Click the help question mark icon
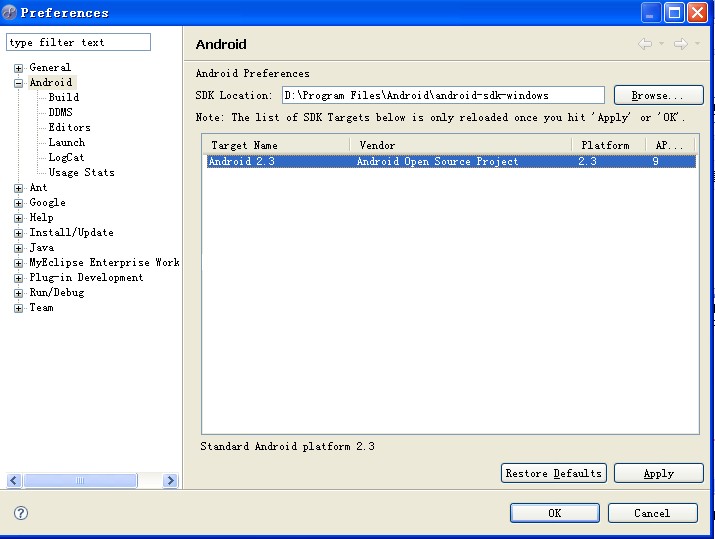This screenshot has width=715, height=539. point(21,513)
